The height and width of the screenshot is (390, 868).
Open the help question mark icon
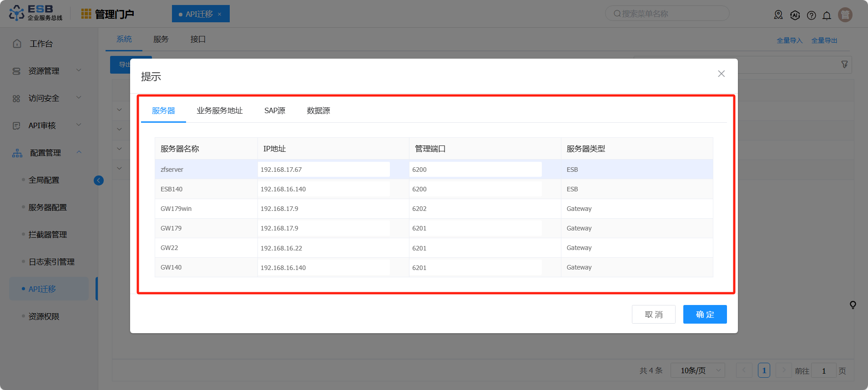tap(811, 15)
